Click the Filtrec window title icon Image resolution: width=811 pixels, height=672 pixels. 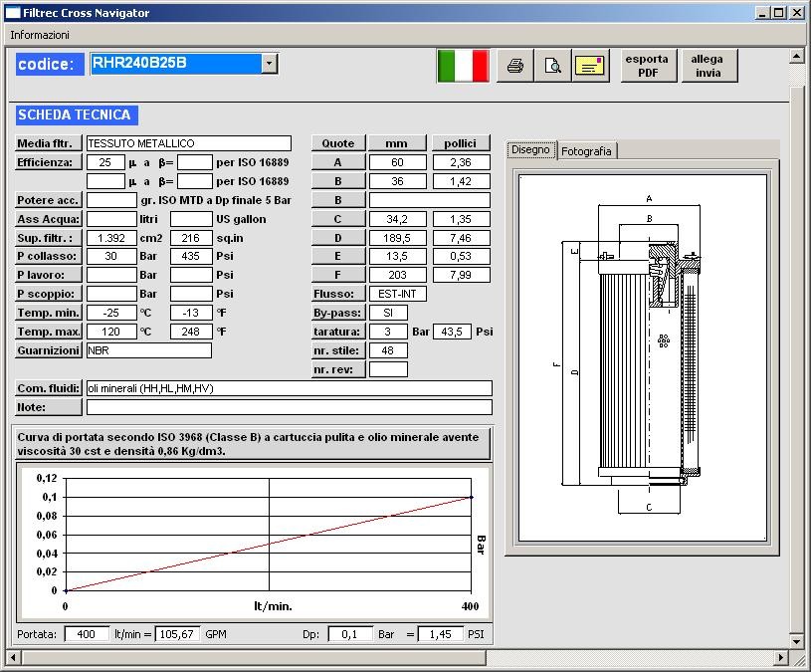point(13,13)
